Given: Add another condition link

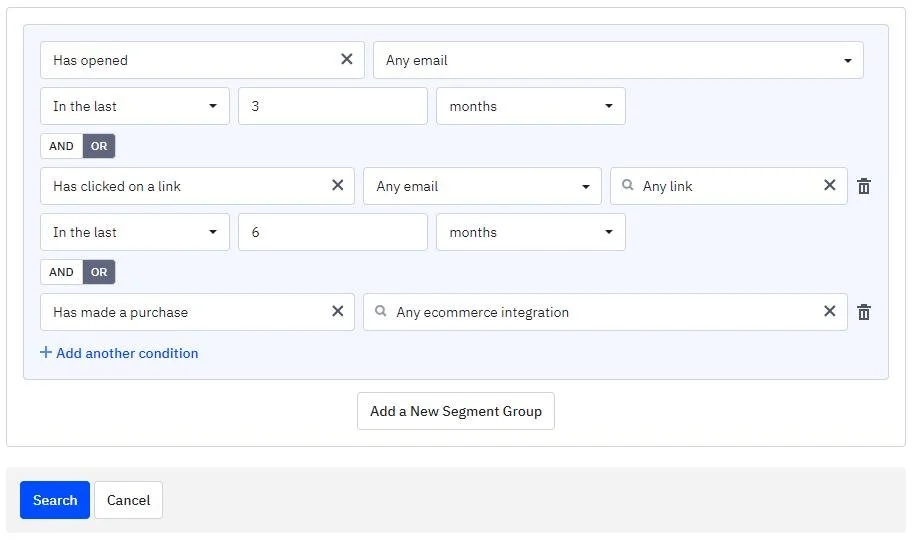Looking at the screenshot, I should click(x=119, y=353).
